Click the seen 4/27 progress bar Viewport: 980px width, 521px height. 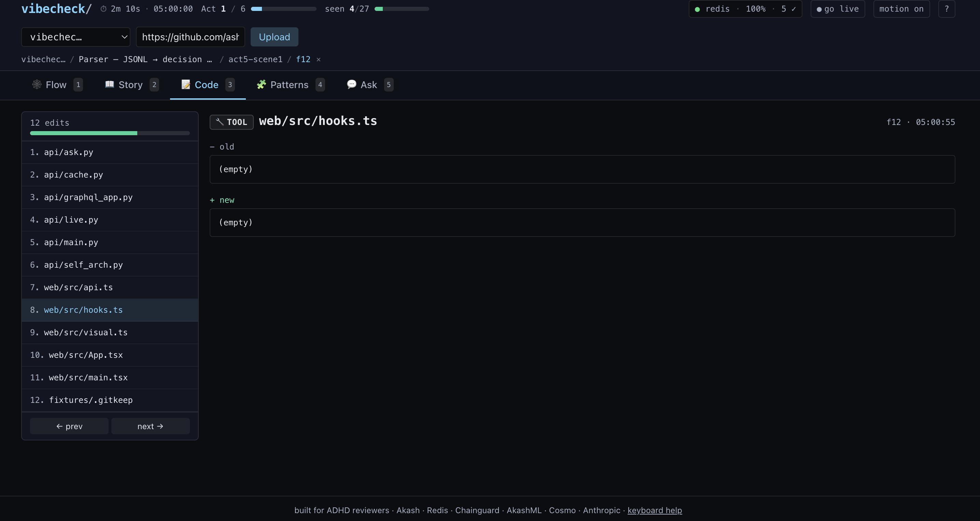point(402,9)
